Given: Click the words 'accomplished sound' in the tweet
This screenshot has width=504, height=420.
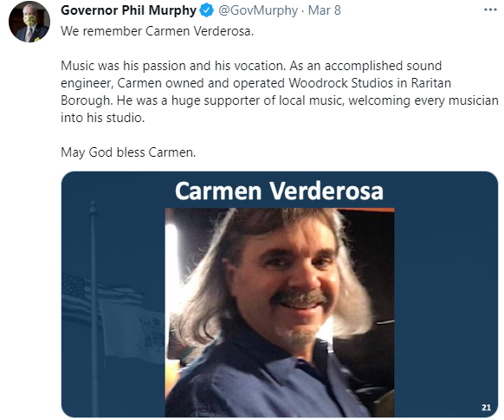Looking at the screenshot, I should coord(383,66).
